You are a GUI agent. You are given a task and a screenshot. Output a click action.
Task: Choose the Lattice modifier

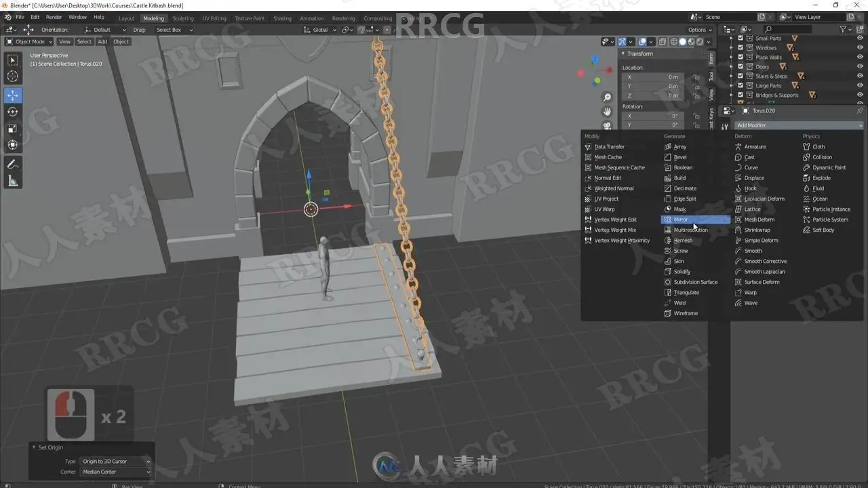(766, 209)
